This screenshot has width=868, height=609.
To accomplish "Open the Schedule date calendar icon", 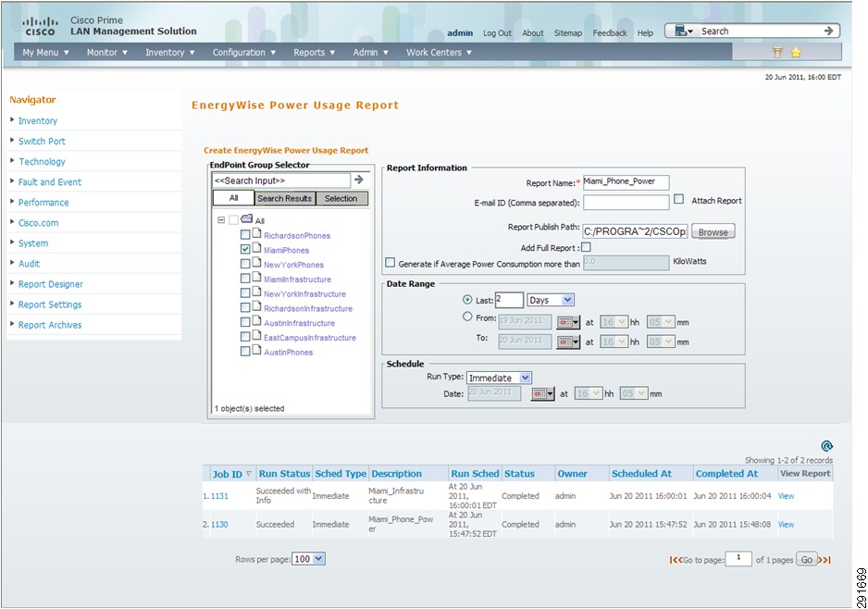I will (542, 393).
